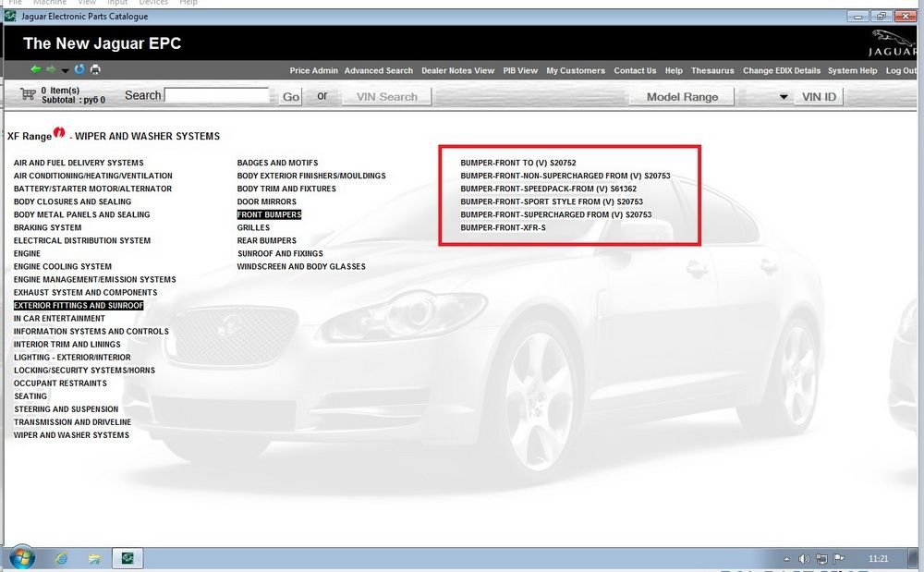Click the Model Range button
This screenshot has height=572, width=924.
click(x=682, y=96)
